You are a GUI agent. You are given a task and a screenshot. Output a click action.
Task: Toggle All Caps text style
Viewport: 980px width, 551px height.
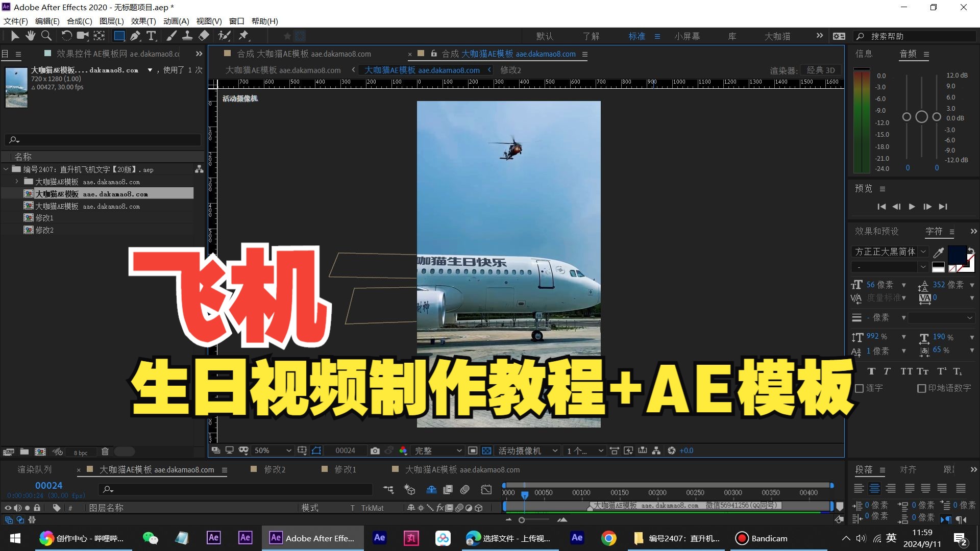(x=906, y=371)
